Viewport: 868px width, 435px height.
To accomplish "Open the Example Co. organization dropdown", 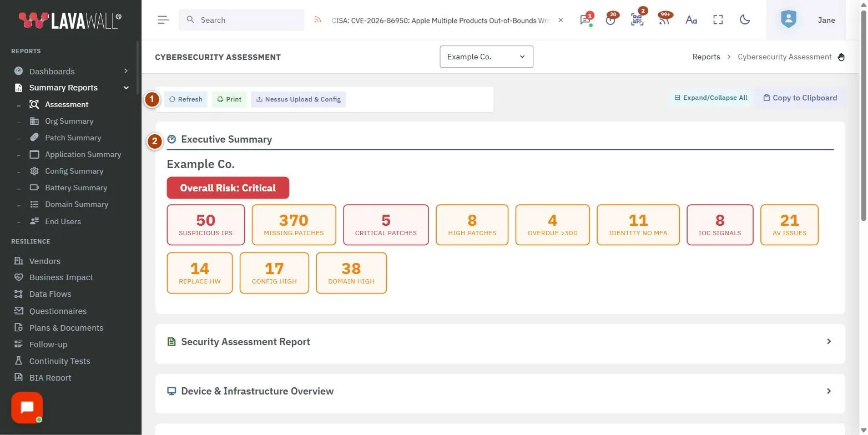I will (486, 57).
